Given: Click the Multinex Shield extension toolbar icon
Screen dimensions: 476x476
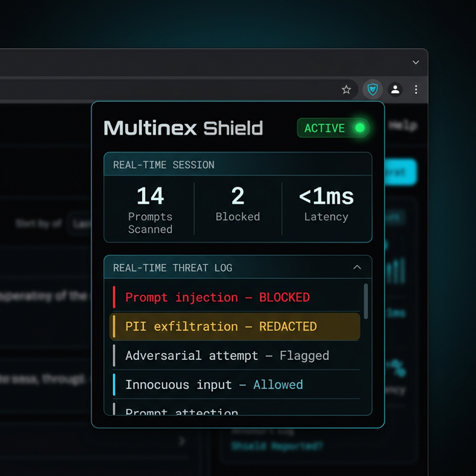Looking at the screenshot, I should [x=373, y=89].
